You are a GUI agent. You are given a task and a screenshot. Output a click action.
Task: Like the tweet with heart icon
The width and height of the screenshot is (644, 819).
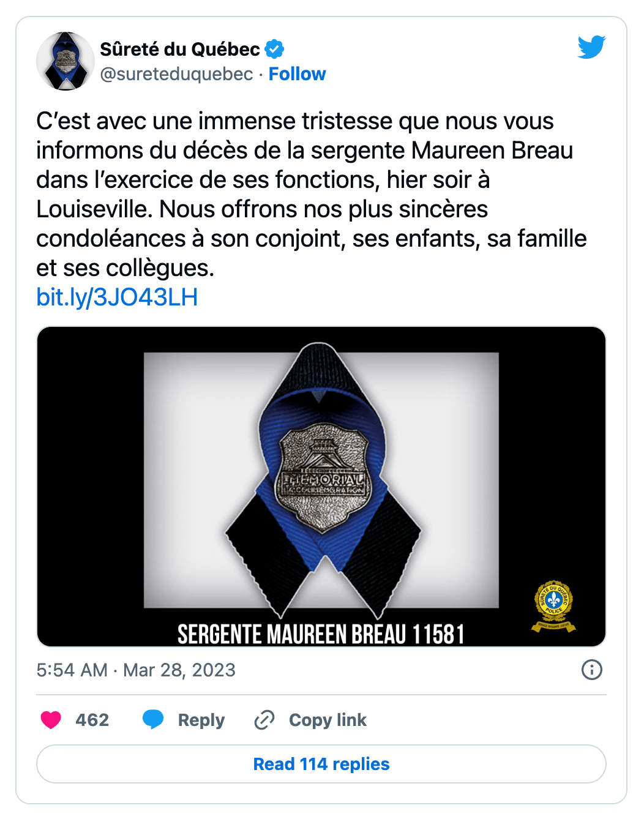pyautogui.click(x=51, y=720)
